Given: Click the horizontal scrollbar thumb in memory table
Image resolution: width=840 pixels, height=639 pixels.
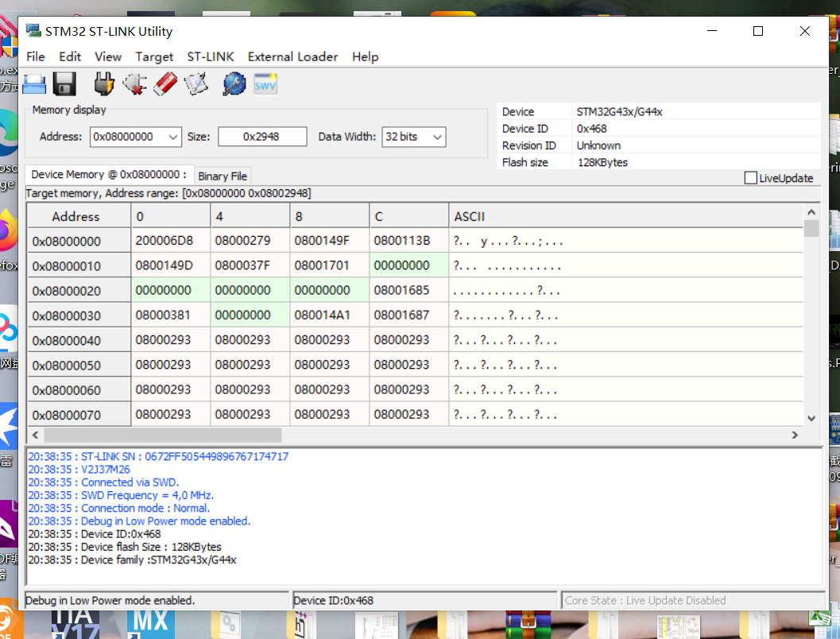Looking at the screenshot, I should pos(162,435).
